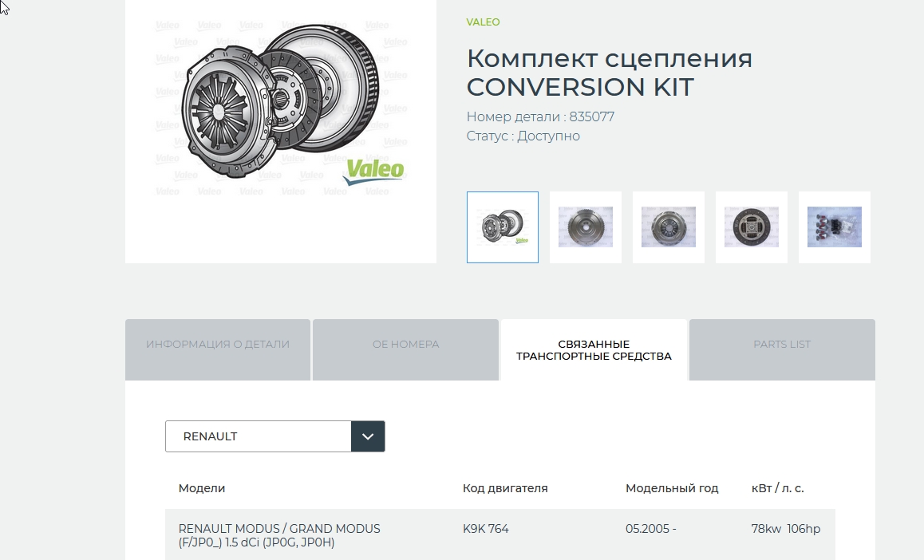
Task: View the clutch disc photo thumbnail
Action: pos(752,227)
